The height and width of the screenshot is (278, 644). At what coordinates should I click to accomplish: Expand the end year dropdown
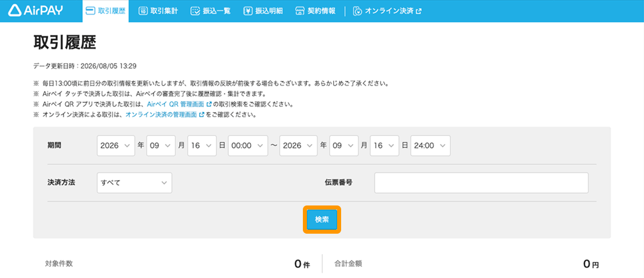pos(299,146)
